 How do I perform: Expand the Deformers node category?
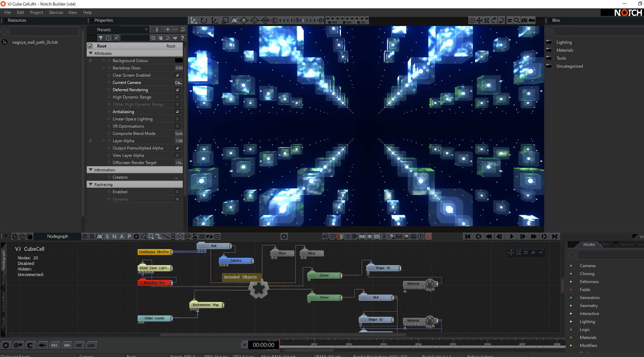571,282
